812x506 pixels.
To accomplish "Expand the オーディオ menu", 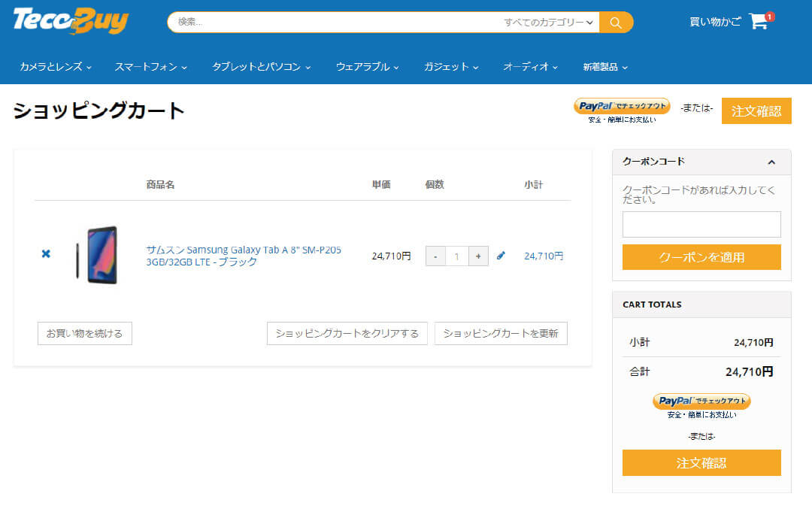I will point(530,67).
